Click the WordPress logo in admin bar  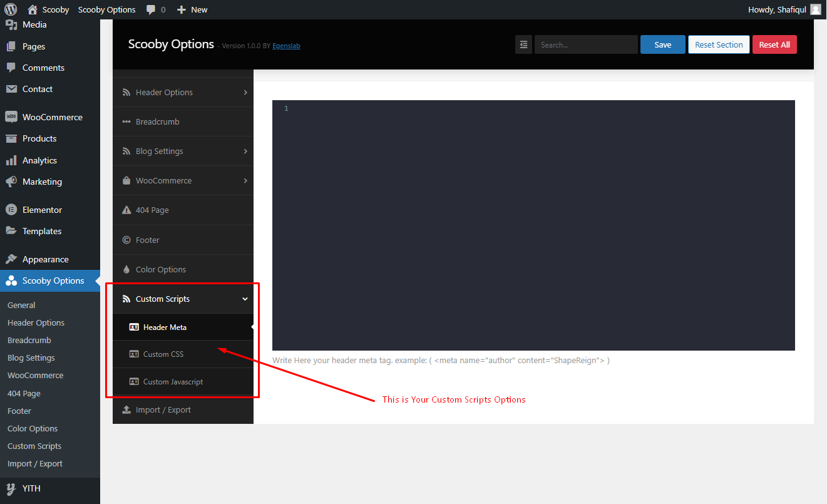click(11, 9)
